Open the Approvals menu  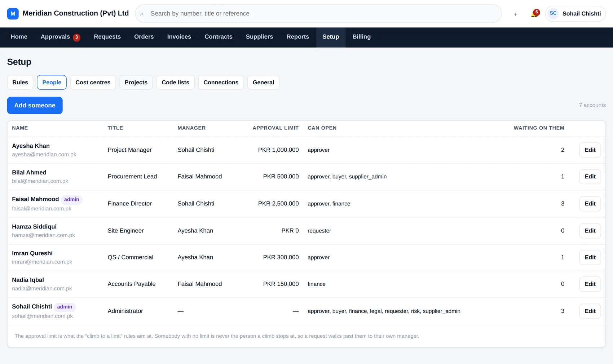(x=60, y=37)
